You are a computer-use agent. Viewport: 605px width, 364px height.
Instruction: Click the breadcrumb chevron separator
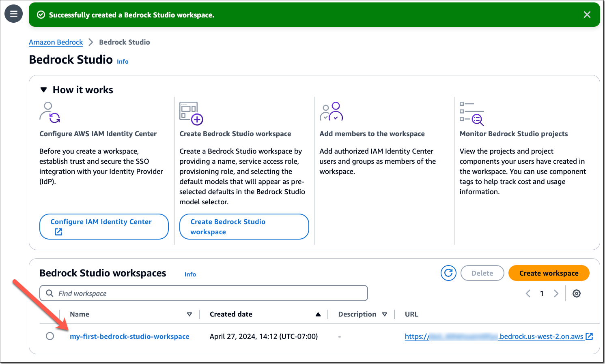pyautogui.click(x=91, y=42)
